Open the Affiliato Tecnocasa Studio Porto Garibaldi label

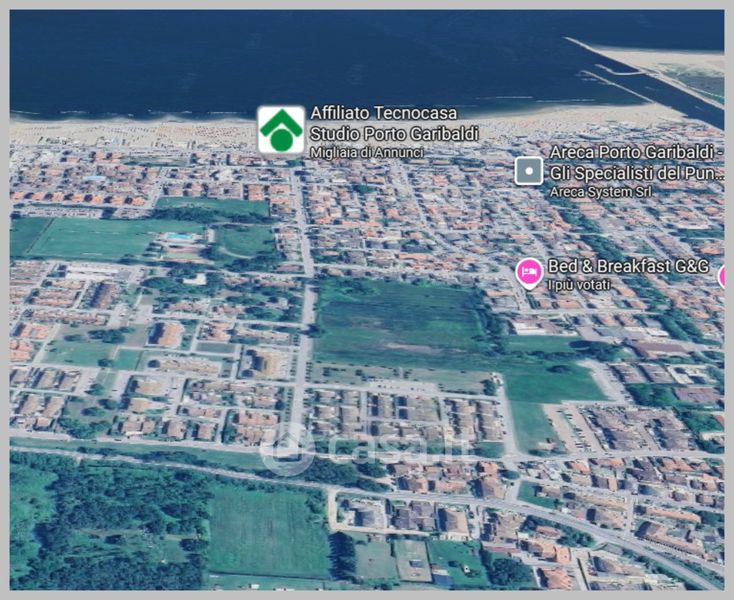click(x=394, y=124)
